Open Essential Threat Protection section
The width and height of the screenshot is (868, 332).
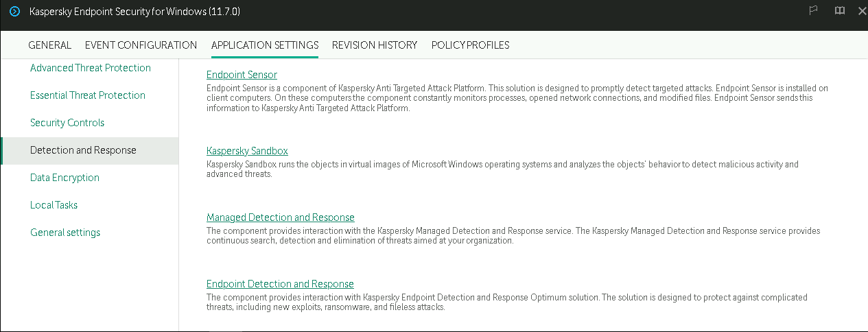pos(88,95)
